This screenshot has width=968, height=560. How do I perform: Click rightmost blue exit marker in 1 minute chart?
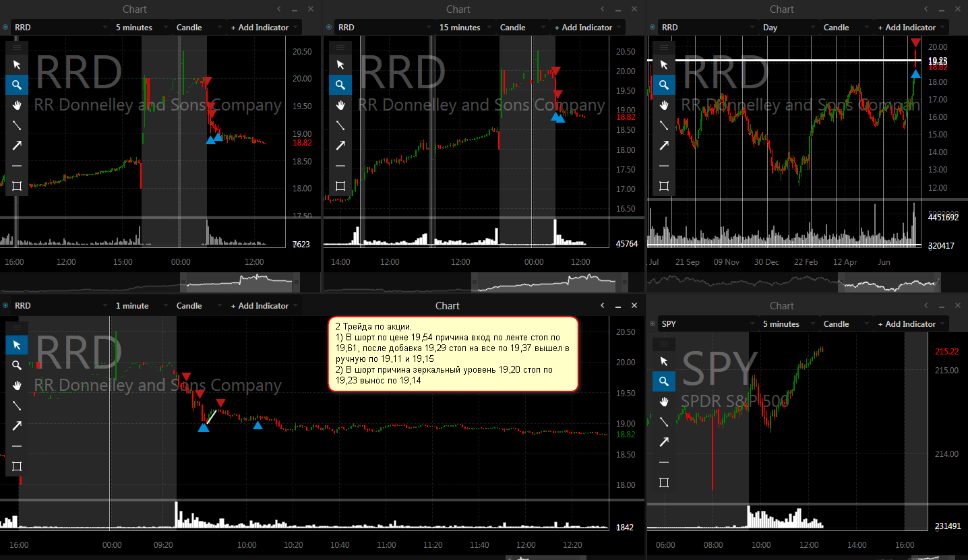(x=258, y=425)
